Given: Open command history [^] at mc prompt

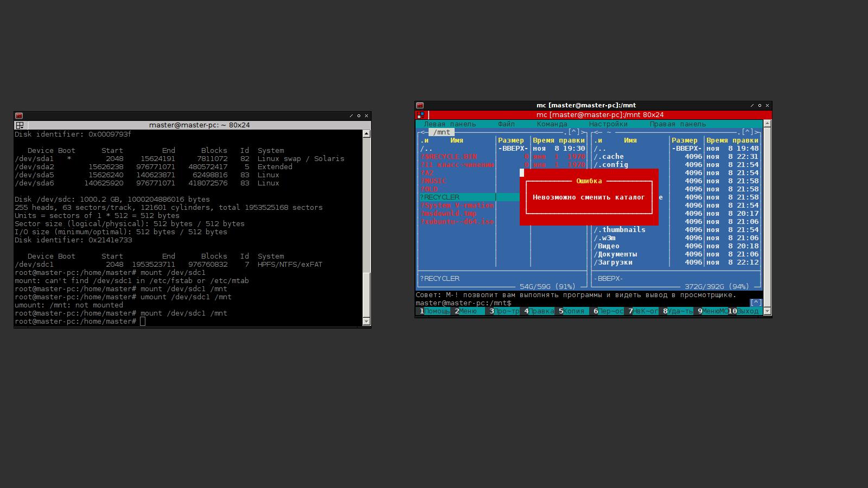Looking at the screenshot, I should tap(756, 303).
